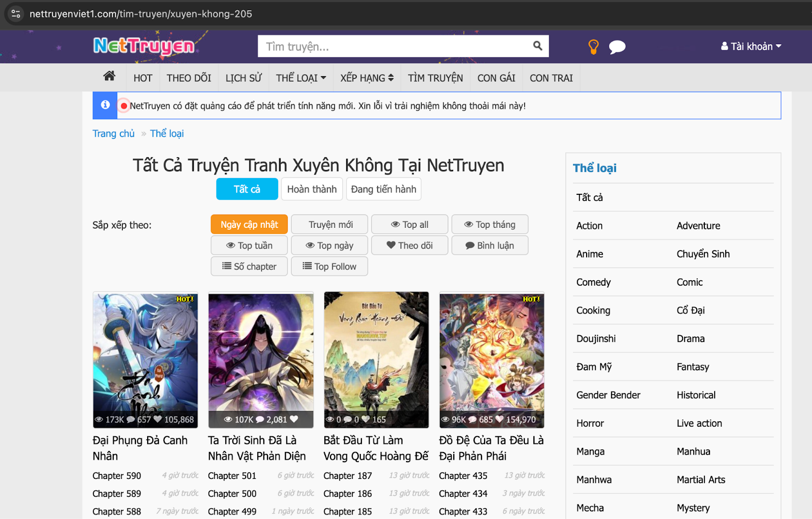This screenshot has width=812, height=519.
Task: Expand the THỂ LOẠI menu
Action: click(301, 78)
